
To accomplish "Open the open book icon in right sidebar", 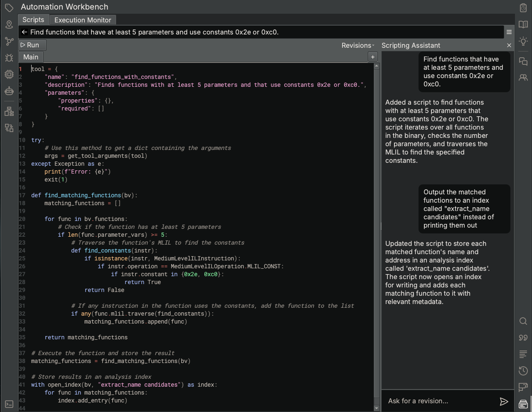I will coord(523,25).
